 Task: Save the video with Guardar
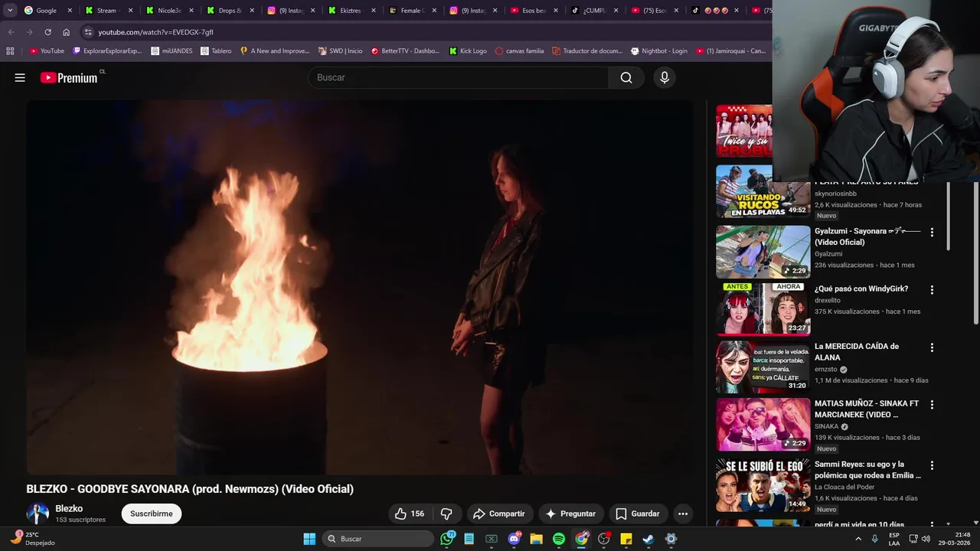638,514
